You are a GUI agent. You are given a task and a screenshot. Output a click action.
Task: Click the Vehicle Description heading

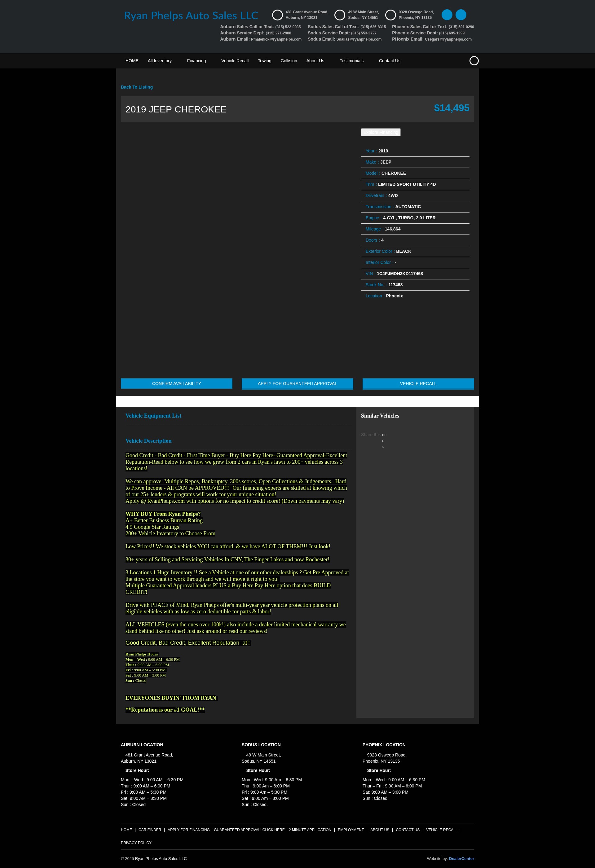pos(148,441)
